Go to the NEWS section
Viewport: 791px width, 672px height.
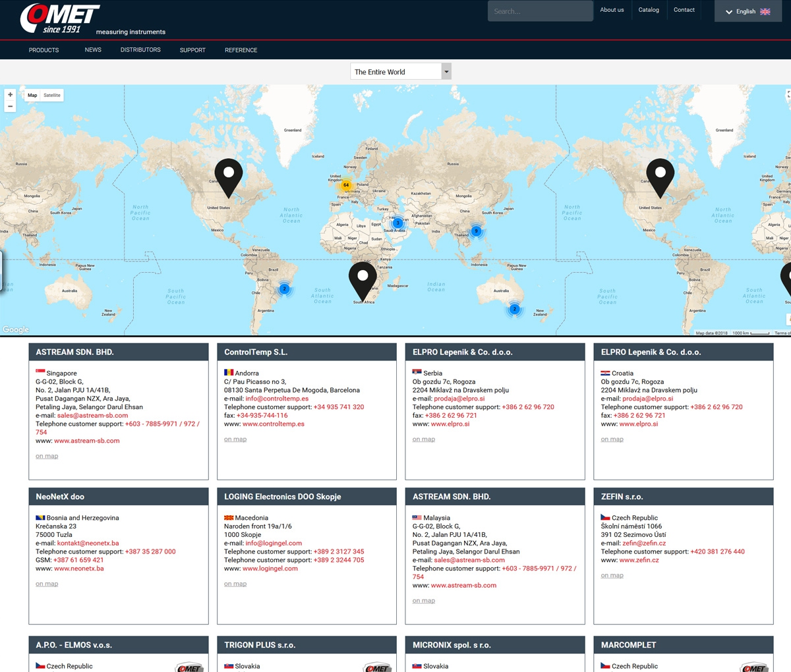click(93, 50)
